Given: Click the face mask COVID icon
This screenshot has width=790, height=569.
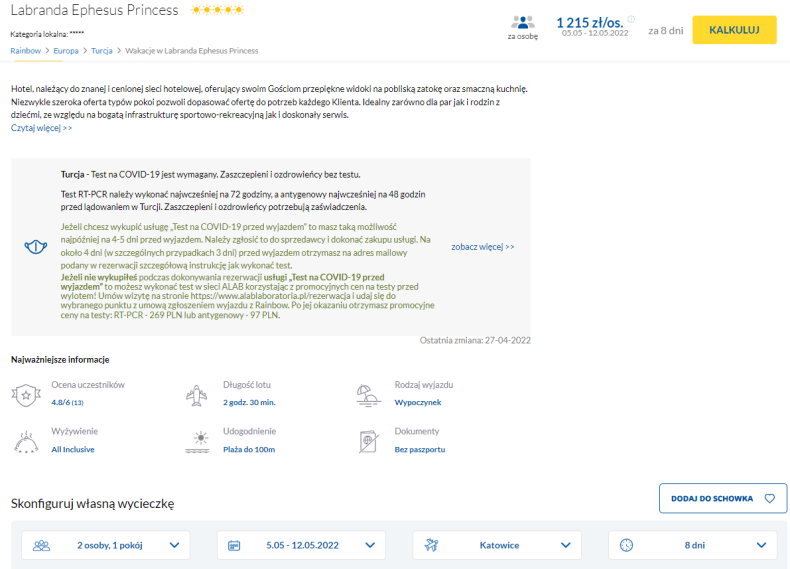Looking at the screenshot, I should click(x=36, y=246).
